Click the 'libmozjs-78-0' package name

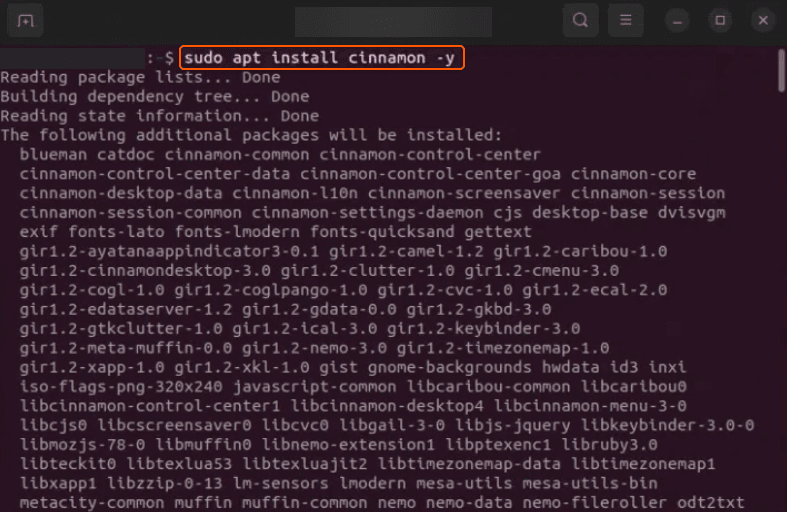tap(82, 445)
